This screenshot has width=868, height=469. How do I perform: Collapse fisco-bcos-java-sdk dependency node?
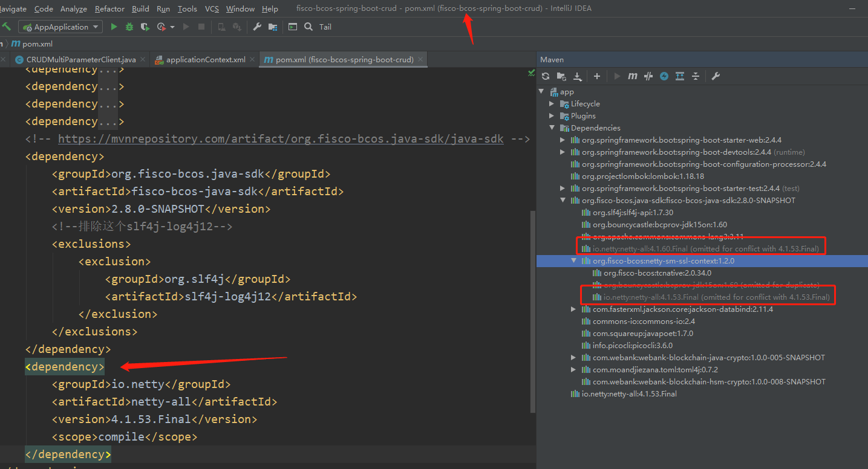[563, 201]
